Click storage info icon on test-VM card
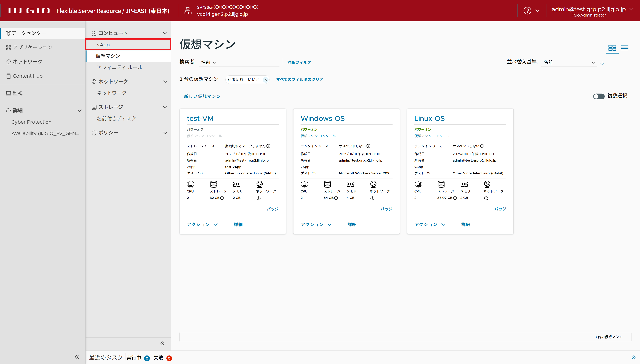 click(222, 198)
